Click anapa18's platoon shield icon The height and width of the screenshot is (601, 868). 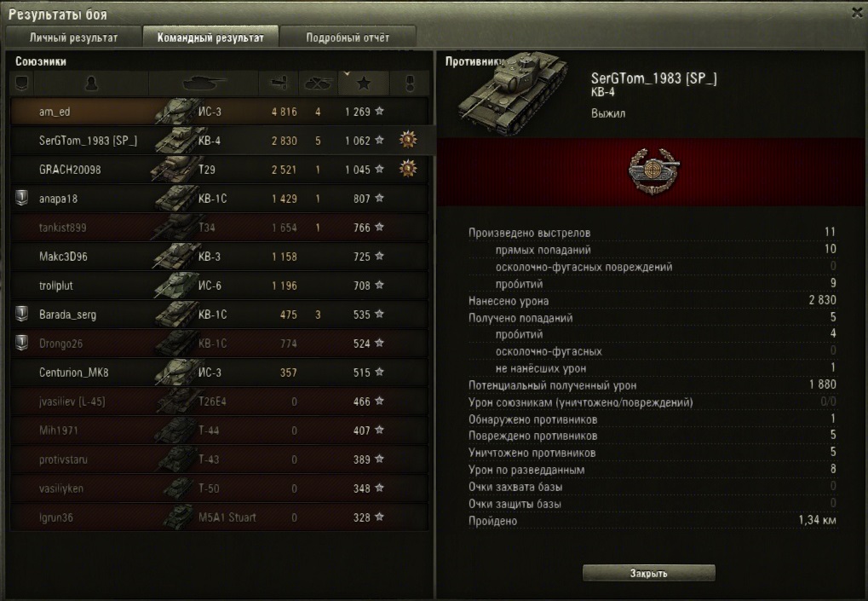coord(21,198)
